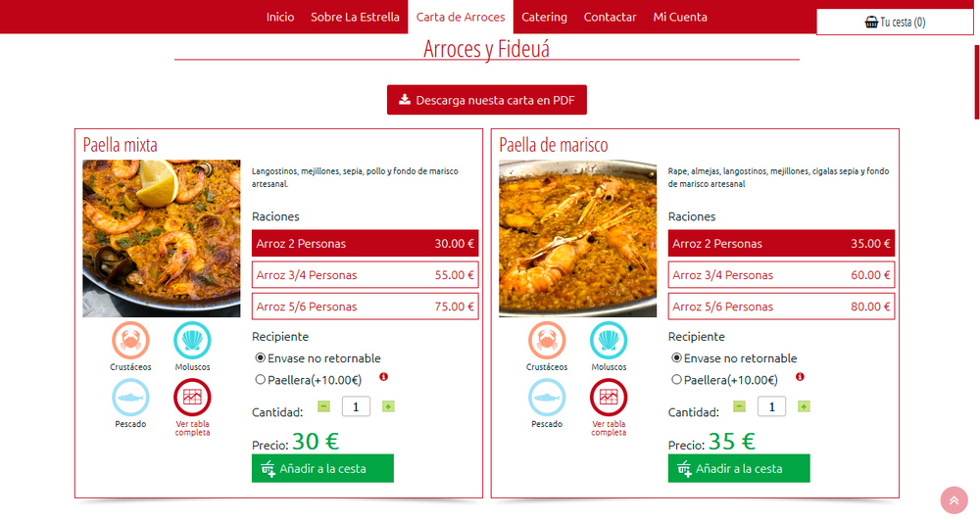
Task: Click the Moluscos shell icon under Paella mixta
Action: [x=192, y=341]
